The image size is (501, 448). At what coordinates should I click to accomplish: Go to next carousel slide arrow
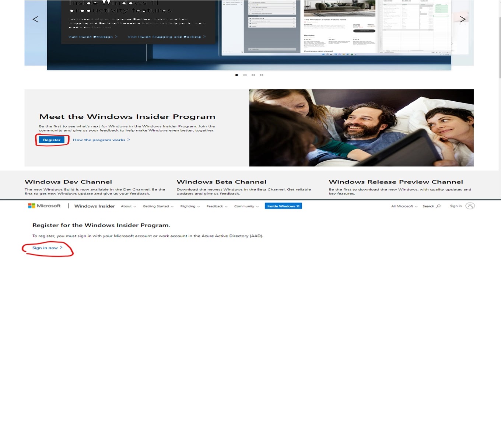pyautogui.click(x=463, y=19)
